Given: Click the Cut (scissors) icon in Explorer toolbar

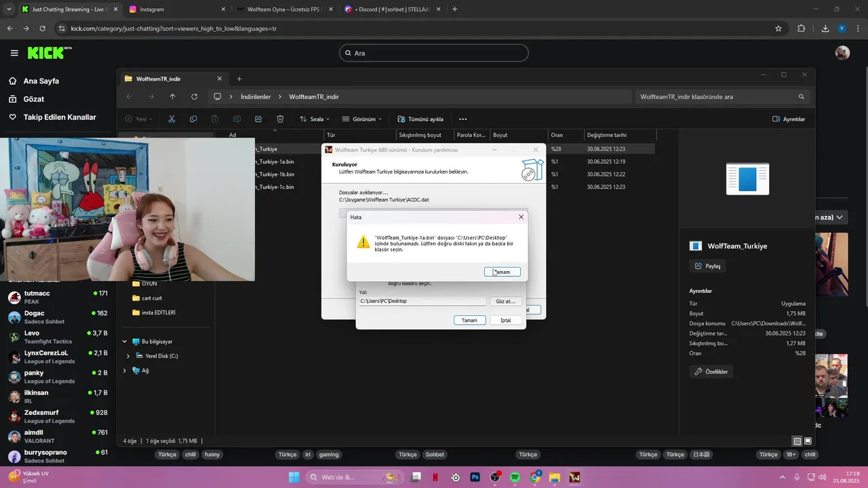Looking at the screenshot, I should [x=172, y=119].
